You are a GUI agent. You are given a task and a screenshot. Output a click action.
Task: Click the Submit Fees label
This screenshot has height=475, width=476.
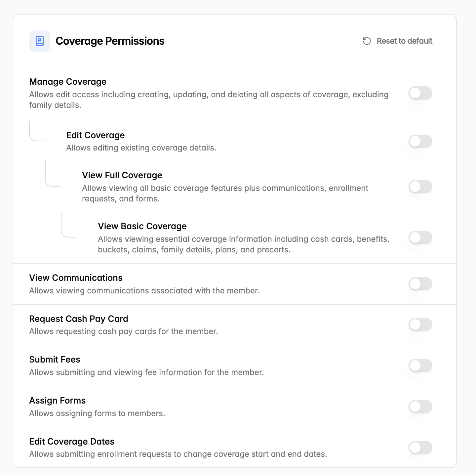pyautogui.click(x=55, y=360)
